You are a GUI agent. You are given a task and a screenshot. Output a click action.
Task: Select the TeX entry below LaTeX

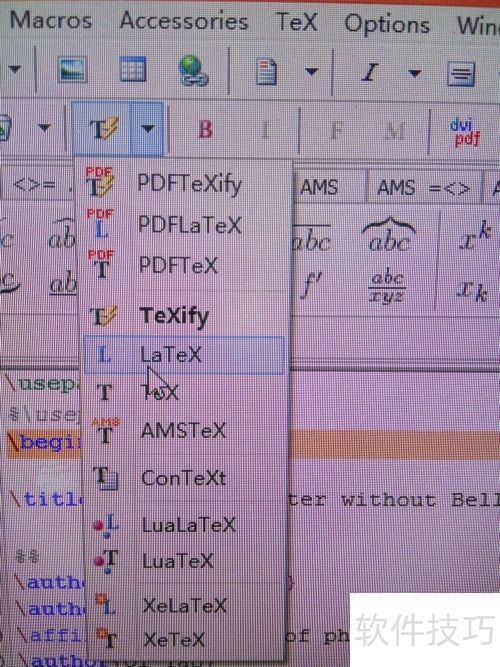click(x=183, y=393)
